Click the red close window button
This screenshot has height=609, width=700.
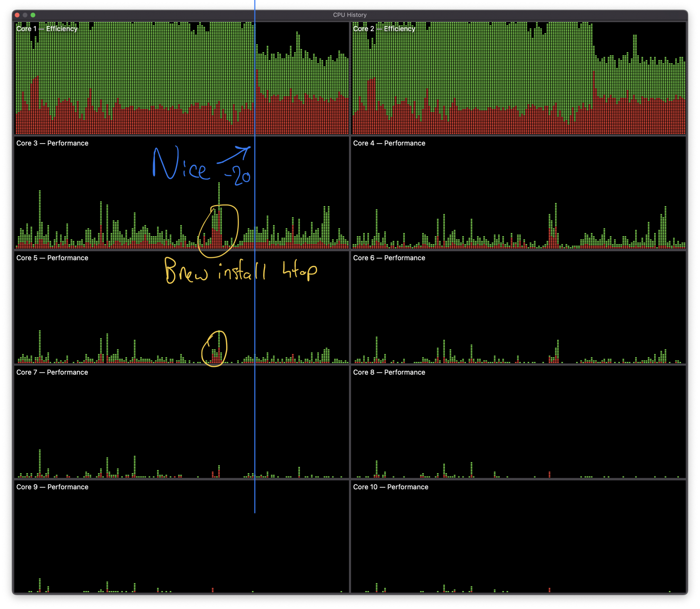pos(17,15)
